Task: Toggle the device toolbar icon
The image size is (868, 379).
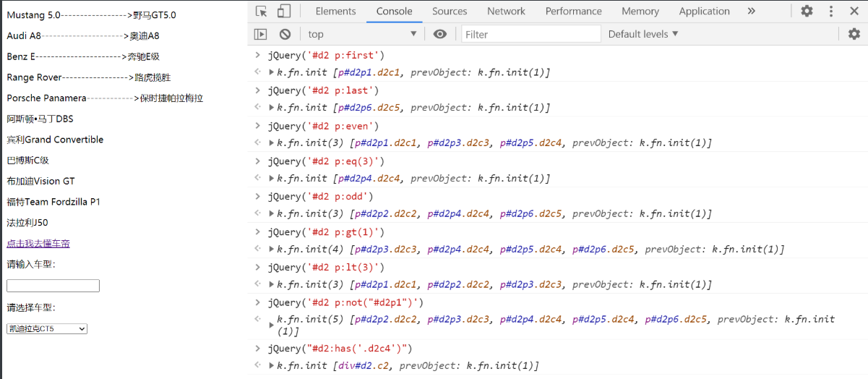Action: (284, 11)
